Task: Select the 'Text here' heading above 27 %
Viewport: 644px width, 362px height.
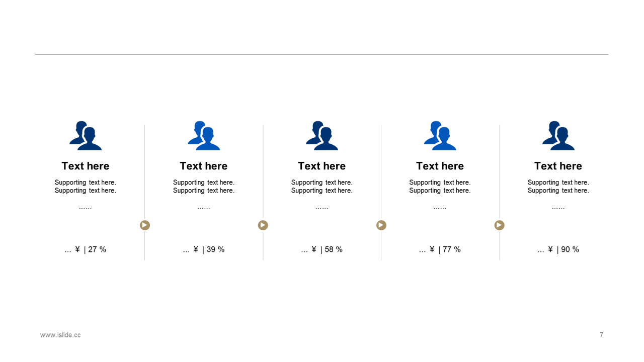Action: [x=86, y=166]
